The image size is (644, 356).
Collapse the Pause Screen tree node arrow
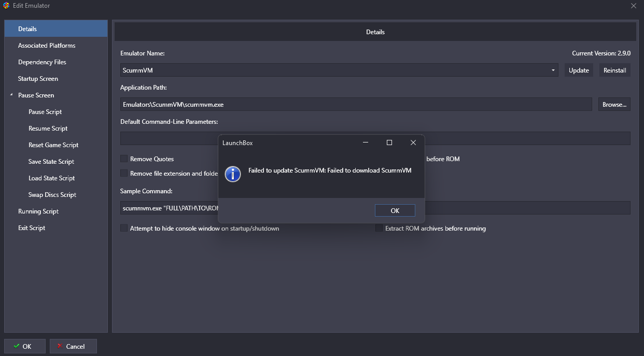11,95
